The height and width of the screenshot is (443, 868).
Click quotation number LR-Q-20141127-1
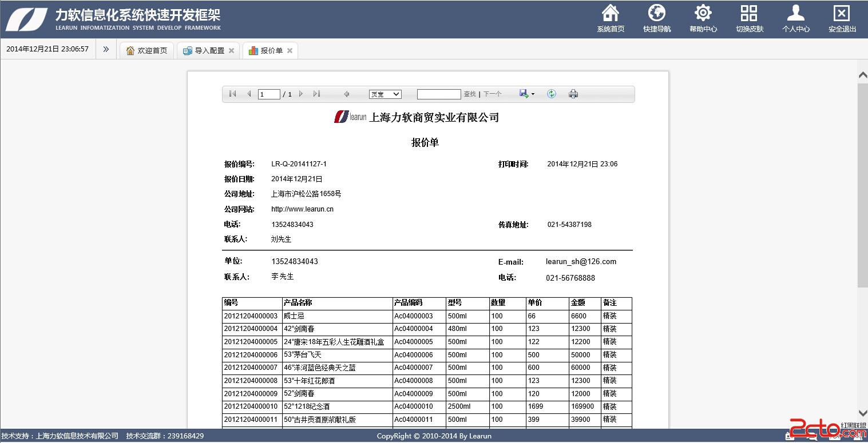click(x=299, y=164)
